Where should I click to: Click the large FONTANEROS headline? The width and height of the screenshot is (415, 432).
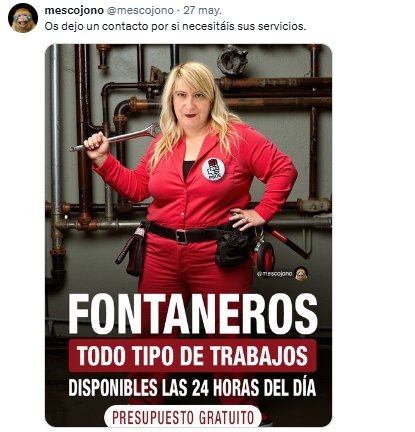click(x=193, y=314)
